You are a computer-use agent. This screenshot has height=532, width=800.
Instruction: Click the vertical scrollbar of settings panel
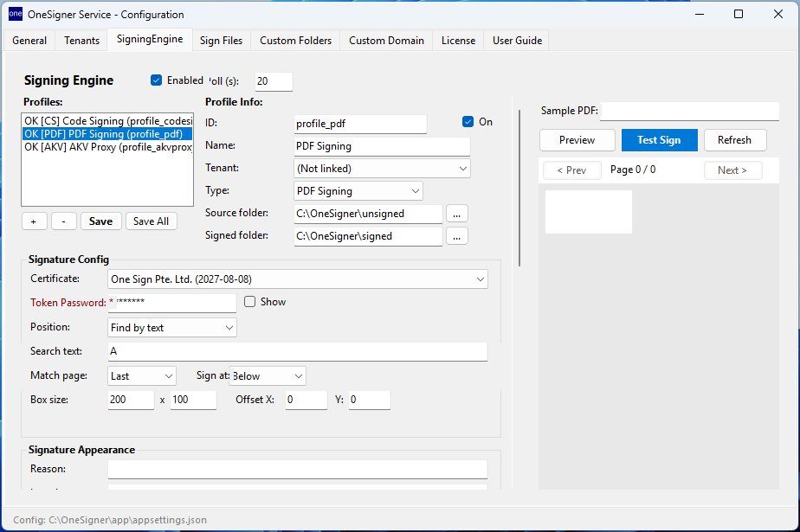519,188
